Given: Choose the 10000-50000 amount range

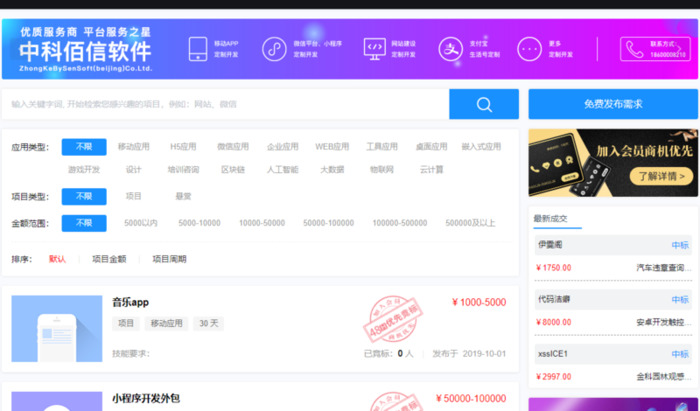Looking at the screenshot, I should [x=262, y=223].
